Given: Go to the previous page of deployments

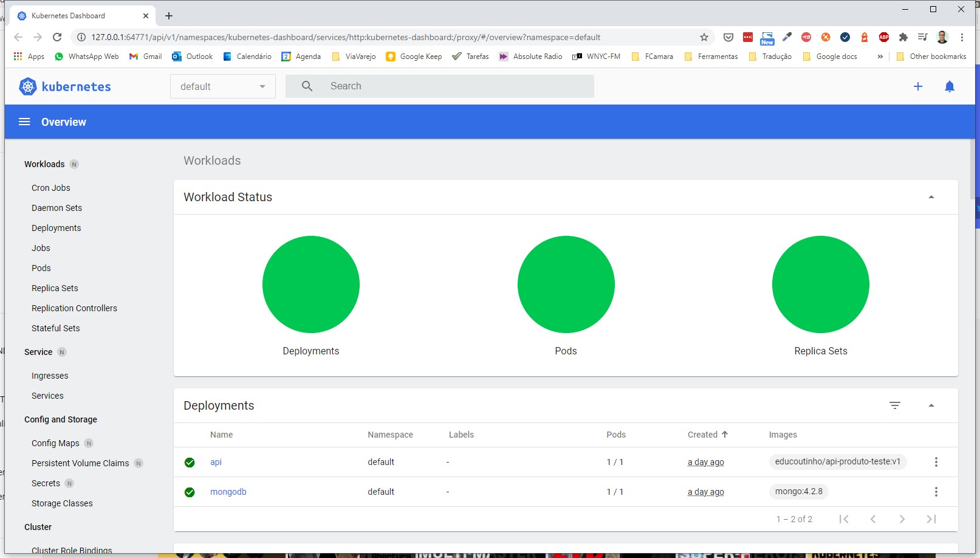Looking at the screenshot, I should click(x=873, y=519).
